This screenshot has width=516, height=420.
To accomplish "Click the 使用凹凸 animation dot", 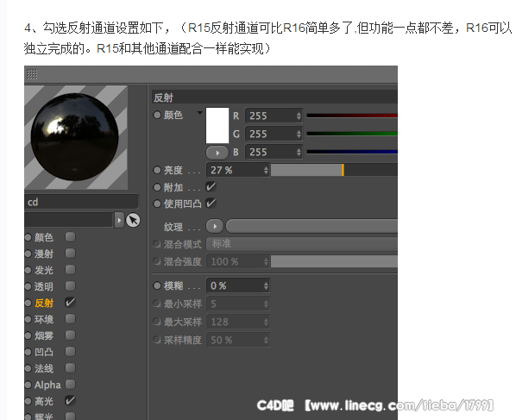I will [x=157, y=204].
